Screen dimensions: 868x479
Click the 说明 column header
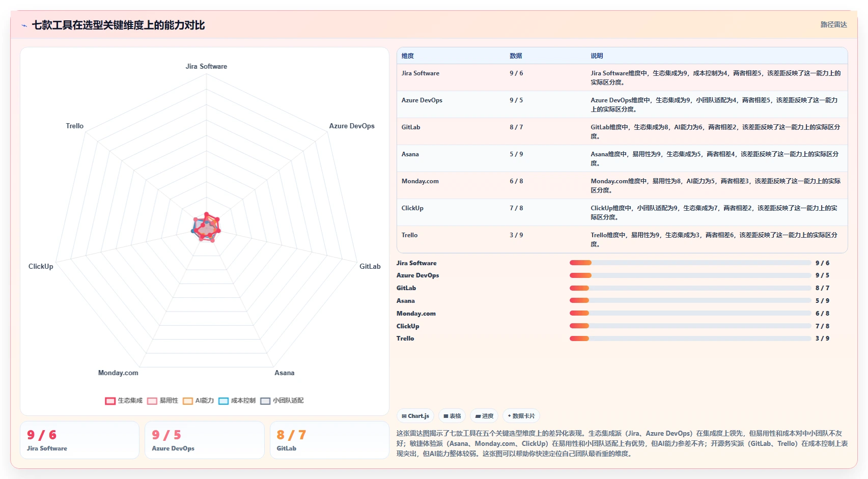tap(597, 56)
